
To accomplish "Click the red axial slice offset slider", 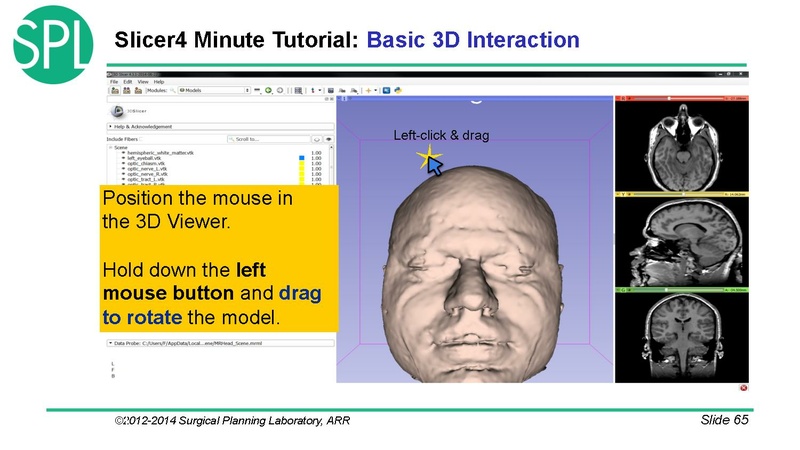I will click(x=677, y=98).
